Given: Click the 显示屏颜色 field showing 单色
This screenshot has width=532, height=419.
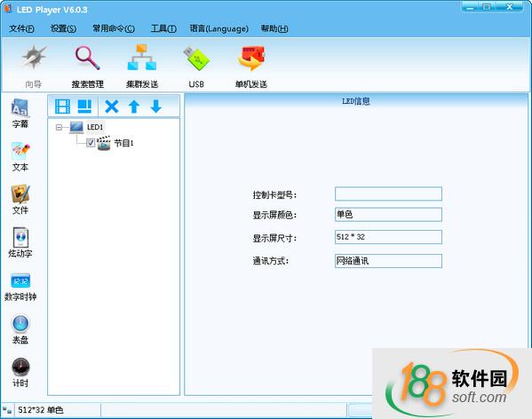Looking at the screenshot, I should click(388, 215).
